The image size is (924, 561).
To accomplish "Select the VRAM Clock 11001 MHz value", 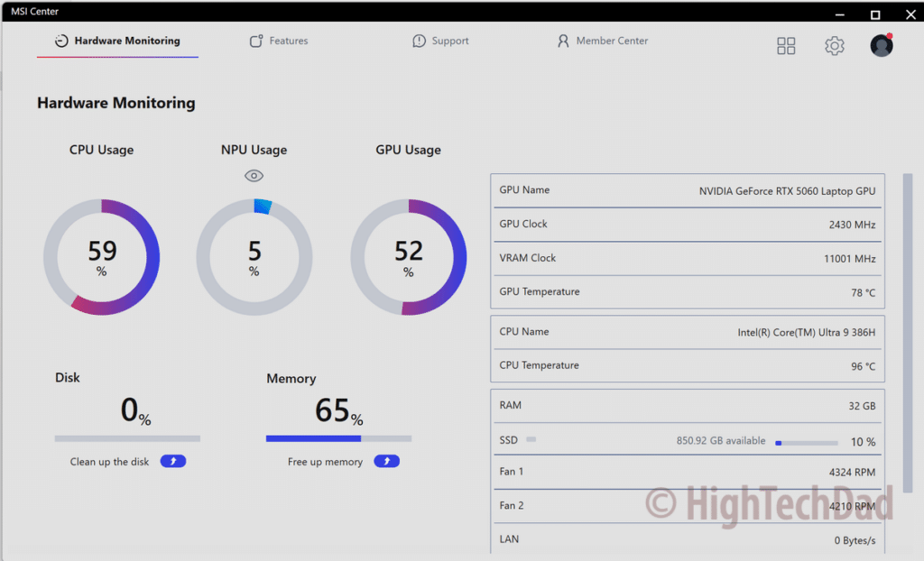I will click(849, 259).
